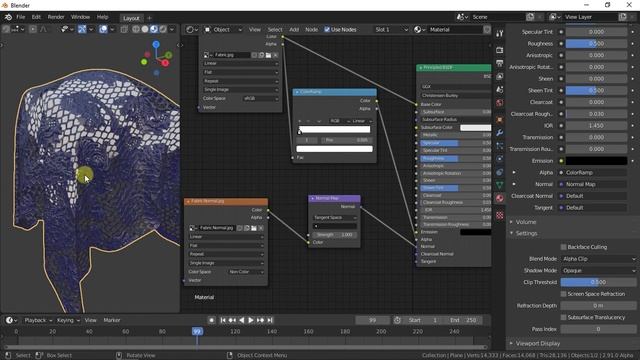Viewport: 640px width, 360px height.
Task: Open the Emission color swatch
Action: coord(596,161)
